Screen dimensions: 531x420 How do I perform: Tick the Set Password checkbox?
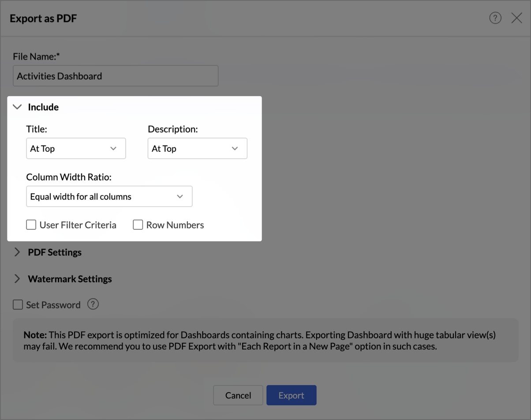click(x=18, y=305)
